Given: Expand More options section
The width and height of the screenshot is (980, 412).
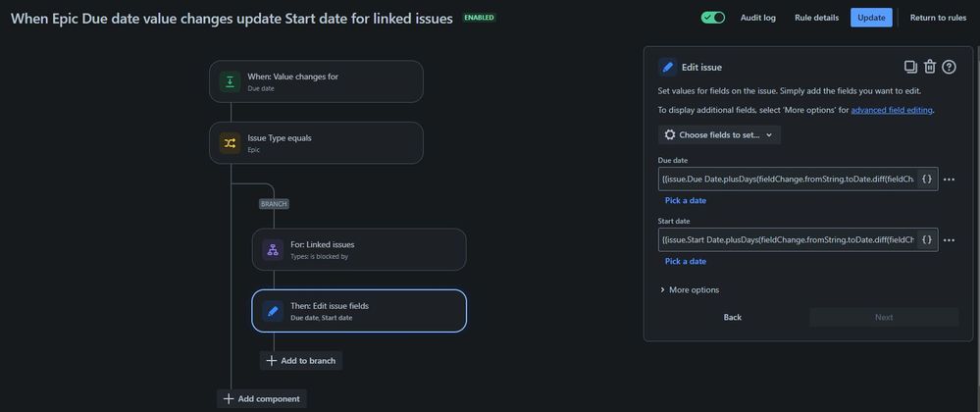Looking at the screenshot, I should [x=690, y=290].
